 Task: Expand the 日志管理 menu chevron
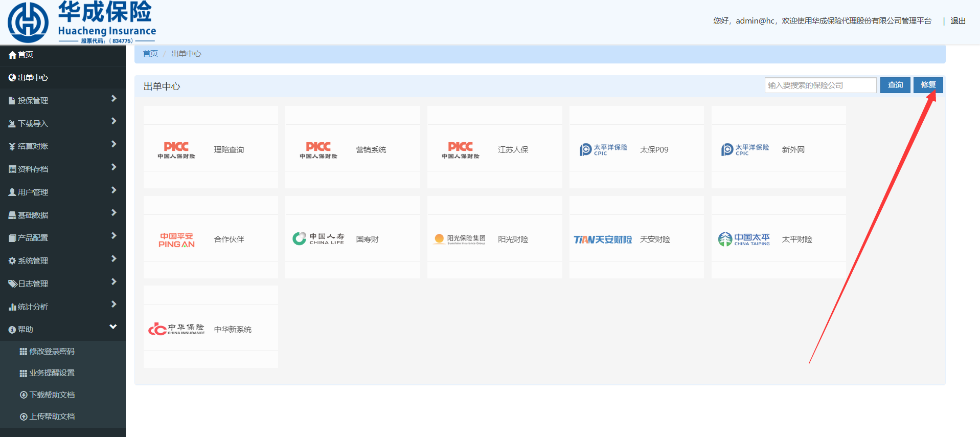pos(114,282)
